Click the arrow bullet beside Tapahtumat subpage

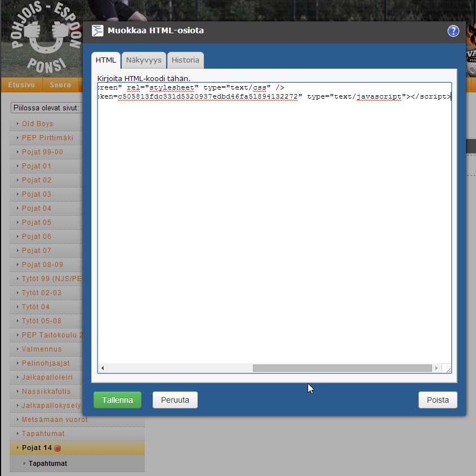tap(24, 464)
